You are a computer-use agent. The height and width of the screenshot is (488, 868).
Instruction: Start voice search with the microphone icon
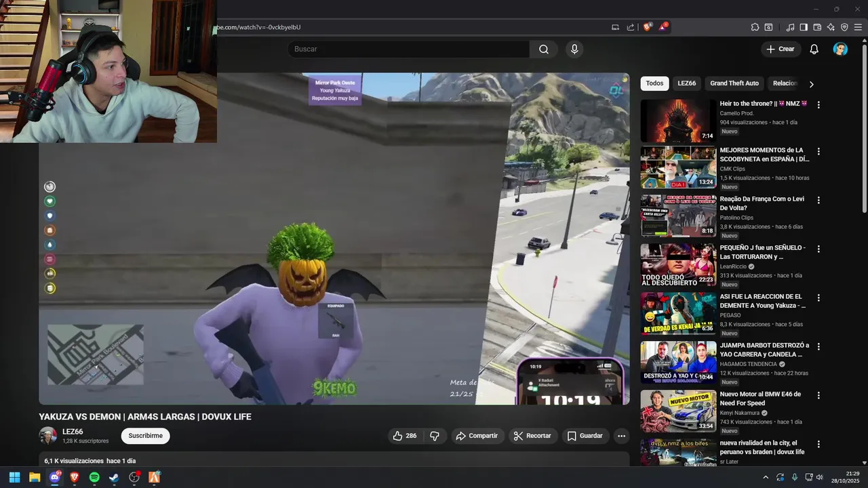click(x=574, y=49)
